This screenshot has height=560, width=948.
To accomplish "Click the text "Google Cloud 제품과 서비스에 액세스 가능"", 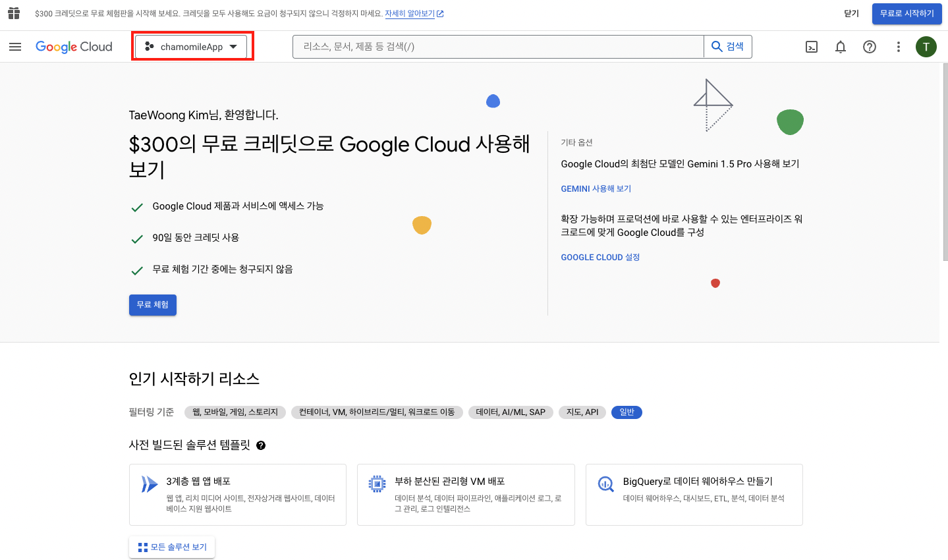I will (x=238, y=206).
